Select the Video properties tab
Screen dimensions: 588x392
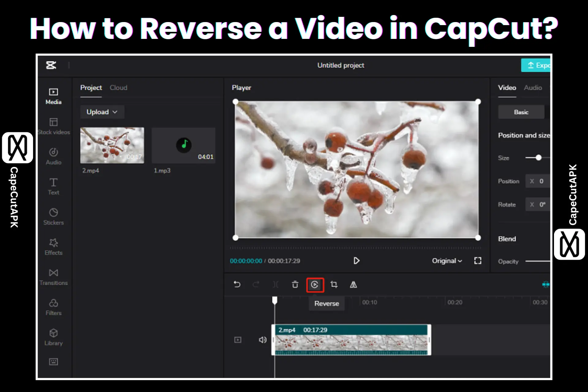[507, 88]
